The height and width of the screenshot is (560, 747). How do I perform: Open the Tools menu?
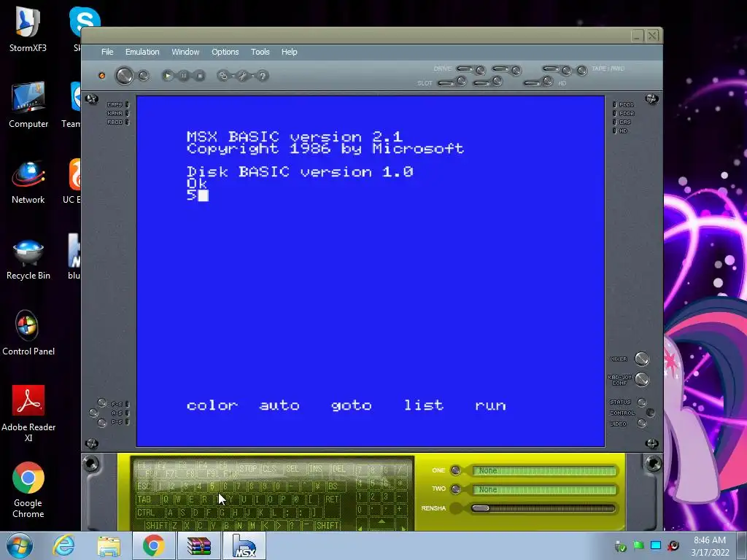pyautogui.click(x=260, y=52)
